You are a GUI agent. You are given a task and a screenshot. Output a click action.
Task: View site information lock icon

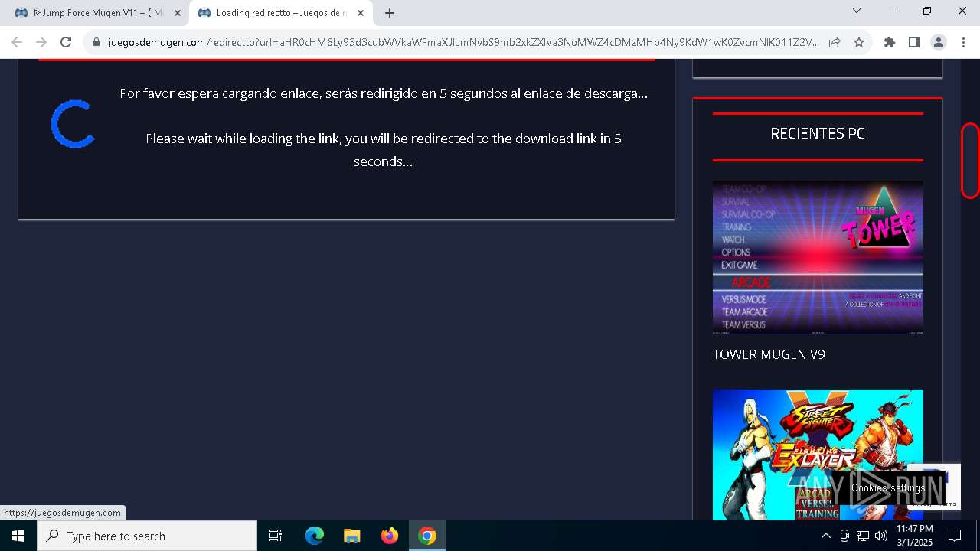[96, 42]
